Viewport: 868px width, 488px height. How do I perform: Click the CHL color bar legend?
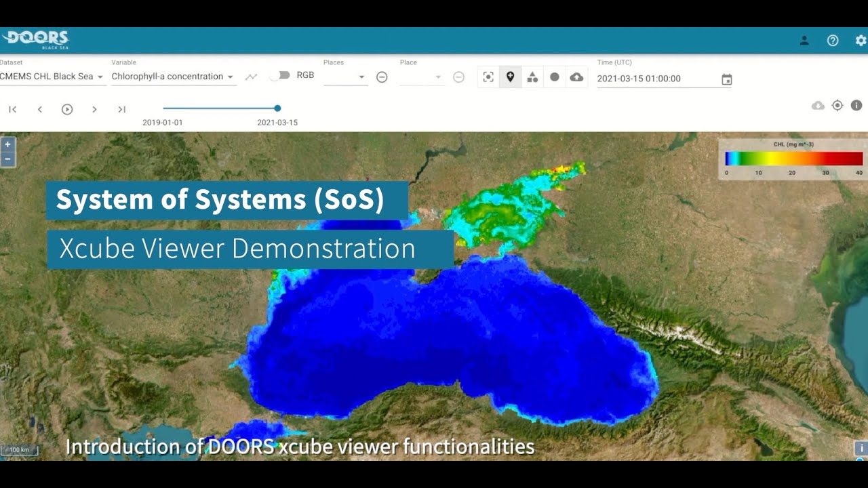[x=793, y=159]
